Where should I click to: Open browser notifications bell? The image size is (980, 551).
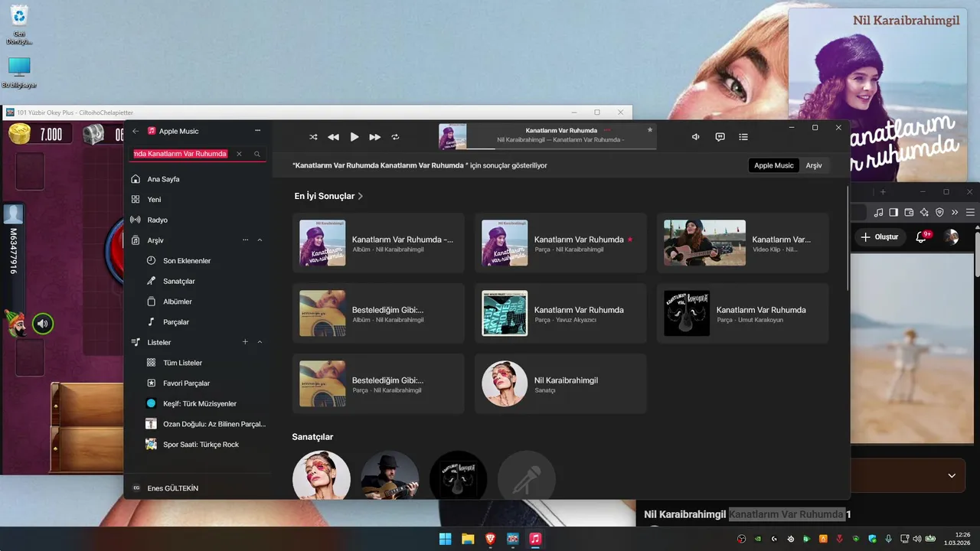[922, 236]
